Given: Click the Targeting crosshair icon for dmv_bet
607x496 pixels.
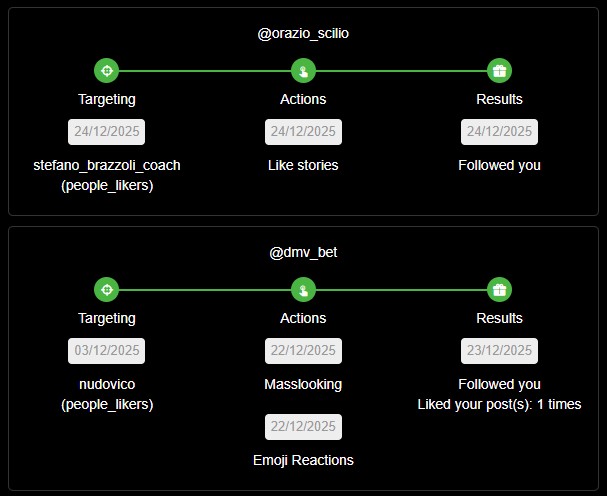Looking at the screenshot, I should pos(106,289).
